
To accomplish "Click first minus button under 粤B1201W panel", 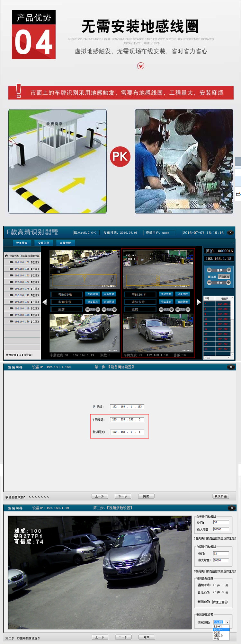I will 161,309.
